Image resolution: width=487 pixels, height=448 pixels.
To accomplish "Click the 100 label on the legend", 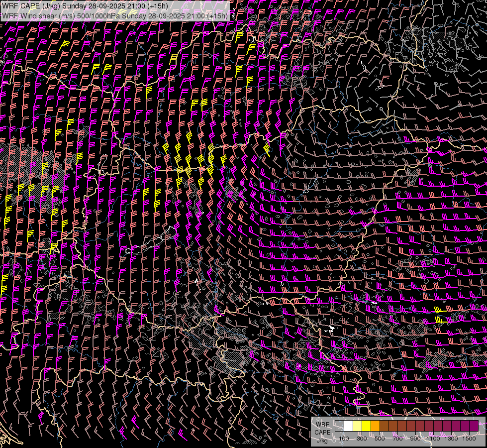I will pyautogui.click(x=344, y=439).
